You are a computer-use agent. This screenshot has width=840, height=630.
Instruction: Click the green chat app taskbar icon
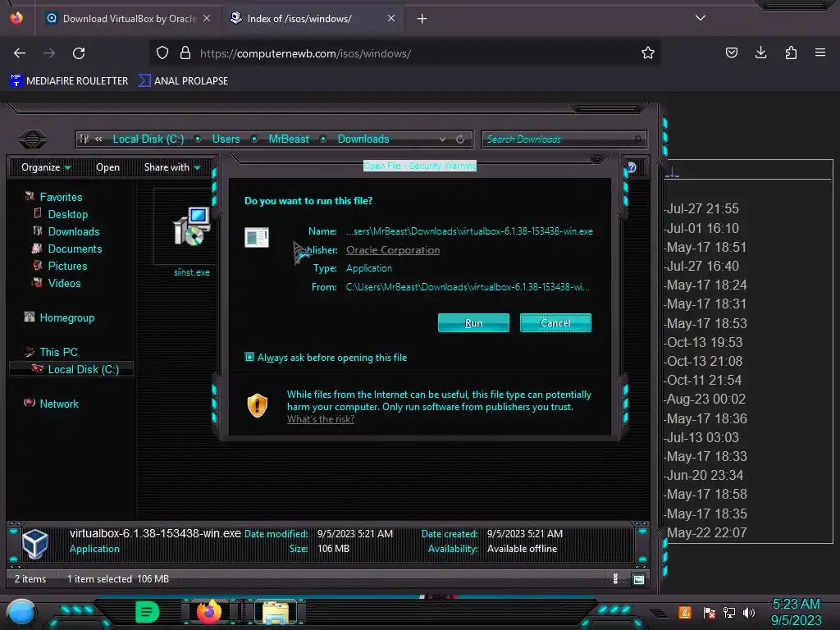[x=148, y=612]
